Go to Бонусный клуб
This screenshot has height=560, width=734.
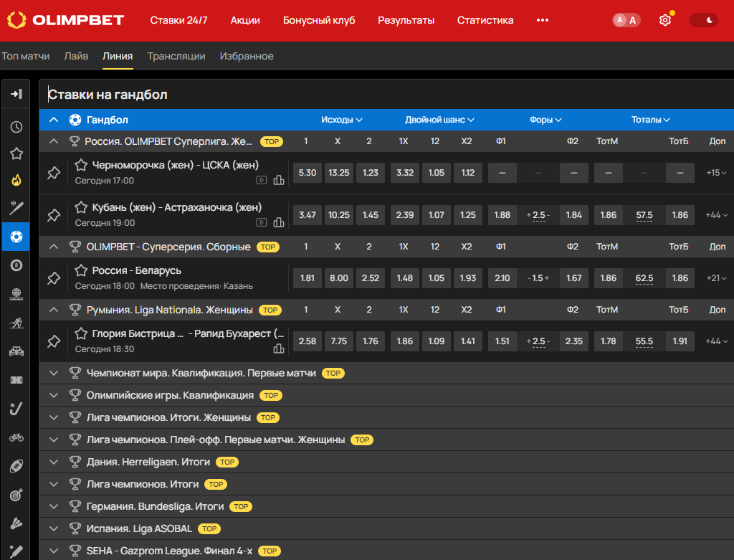tap(319, 20)
